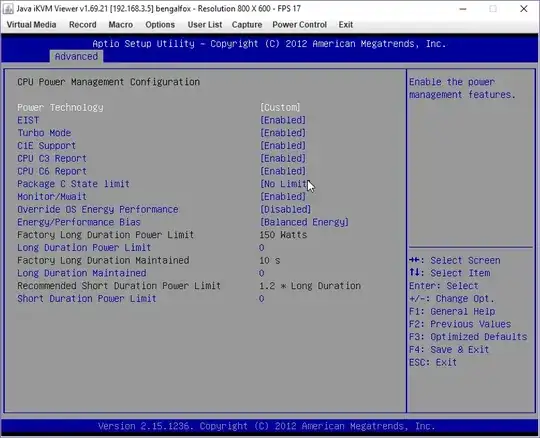The height and width of the screenshot is (438, 540).
Task: Select the C1E Support setting
Action: click(x=46, y=146)
